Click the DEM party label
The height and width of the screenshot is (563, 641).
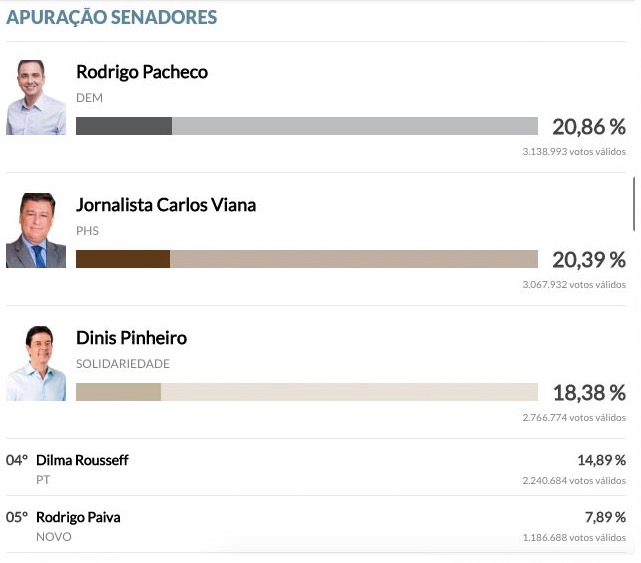coord(89,98)
